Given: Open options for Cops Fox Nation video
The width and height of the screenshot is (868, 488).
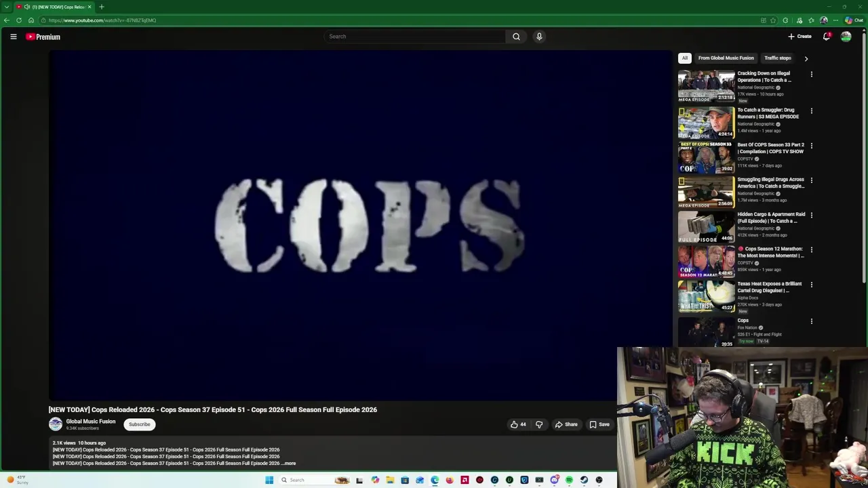Looking at the screenshot, I should (x=811, y=321).
